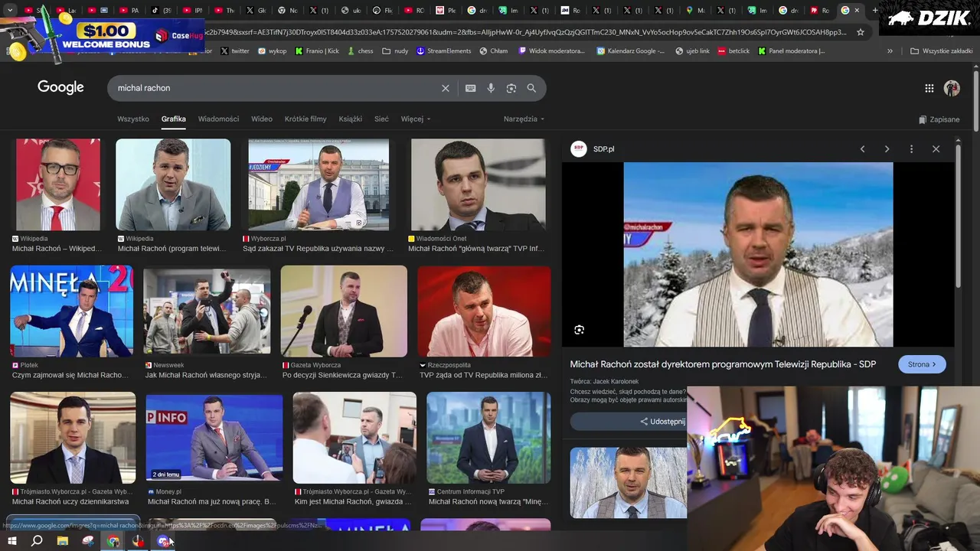Open the twitter bookmark
Viewport: 980px width, 551px height.
235,51
